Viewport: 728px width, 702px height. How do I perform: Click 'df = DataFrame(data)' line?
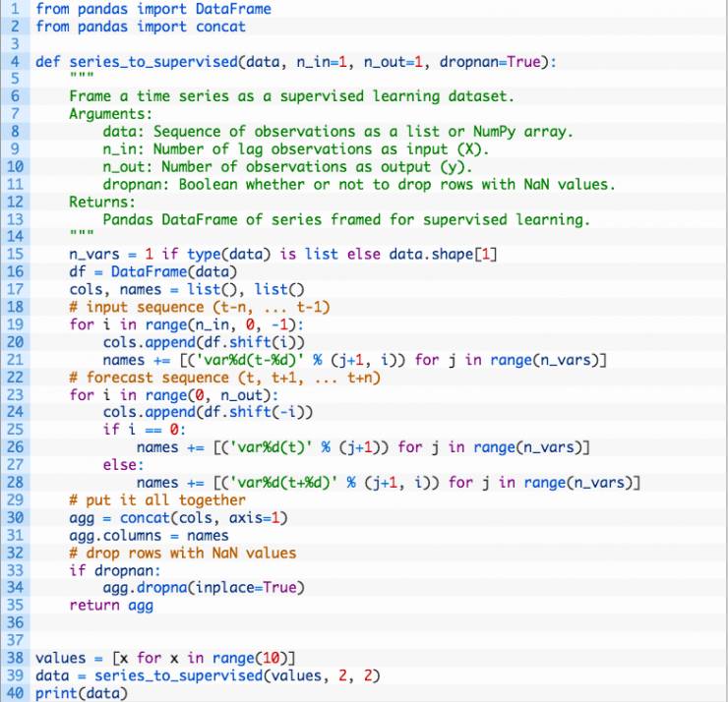152,272
